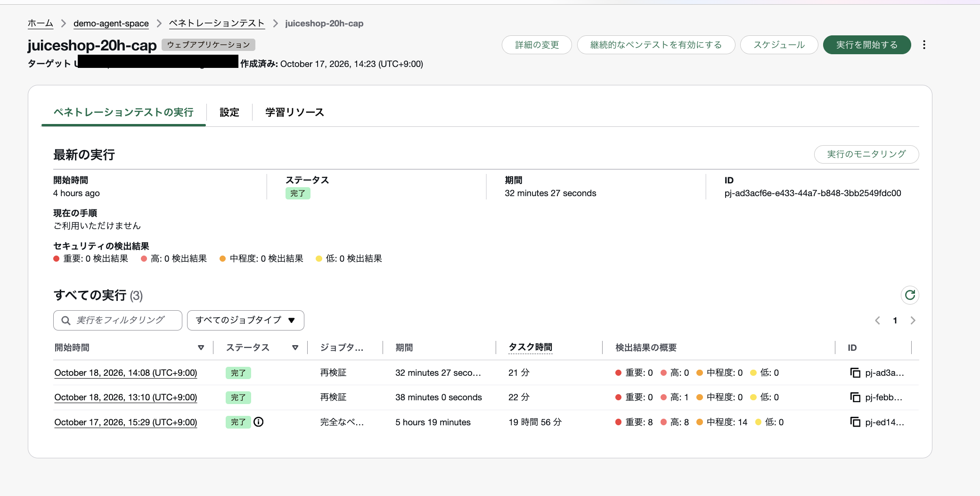This screenshot has width=980, height=496.
Task: Click 高: 1 finding in 13:10 row
Action: [675, 397]
